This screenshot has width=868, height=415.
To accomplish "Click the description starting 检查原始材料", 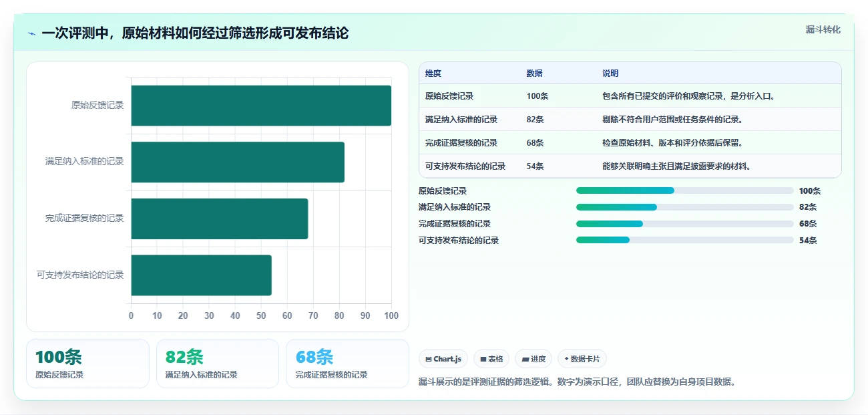I will (x=673, y=143).
